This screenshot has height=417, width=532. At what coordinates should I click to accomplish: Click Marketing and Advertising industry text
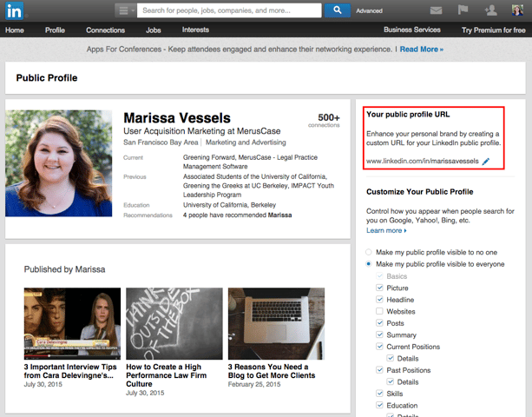(x=246, y=142)
